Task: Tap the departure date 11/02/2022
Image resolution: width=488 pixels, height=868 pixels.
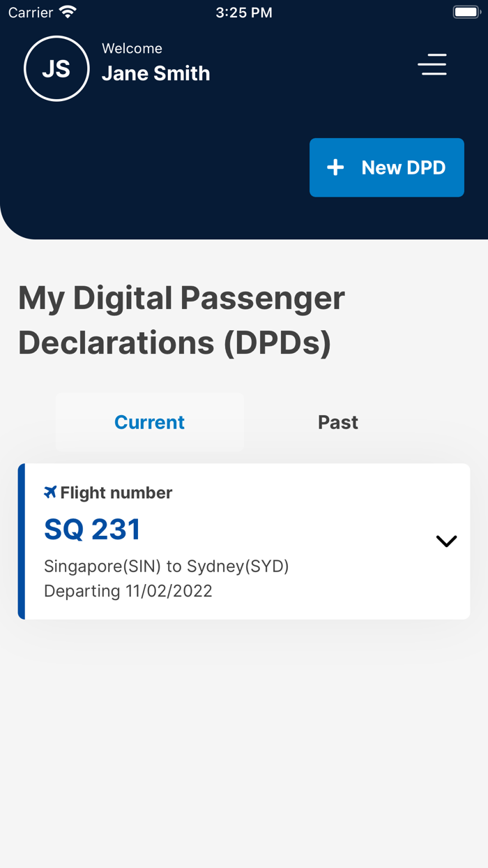Action: pyautogui.click(x=128, y=591)
